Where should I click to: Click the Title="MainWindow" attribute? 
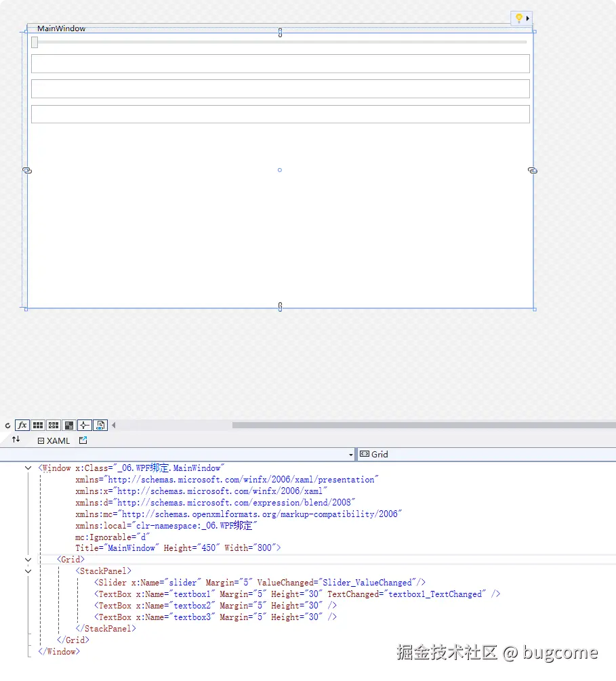click(x=117, y=548)
